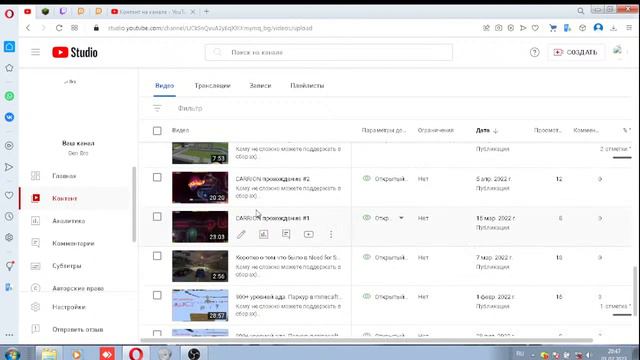Open the account avatar in the Studio header
Image resolution: width=640 pixels, height=360 pixels.
(618, 51)
